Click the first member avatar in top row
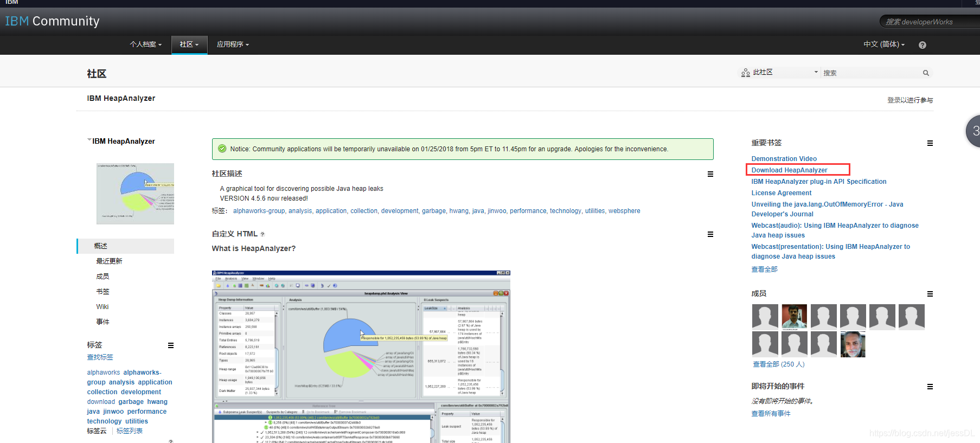 765,317
